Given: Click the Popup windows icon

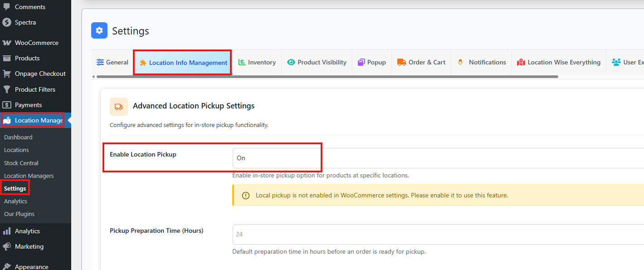Looking at the screenshot, I should tap(361, 62).
